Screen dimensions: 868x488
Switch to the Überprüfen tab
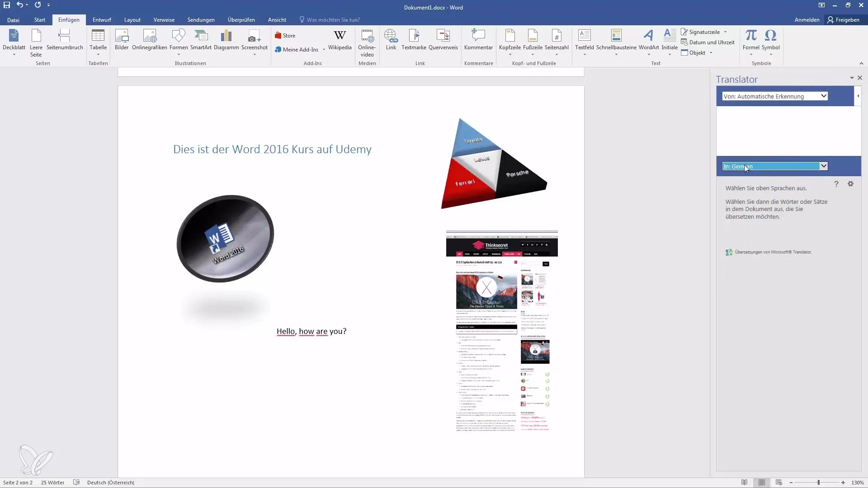241,20
